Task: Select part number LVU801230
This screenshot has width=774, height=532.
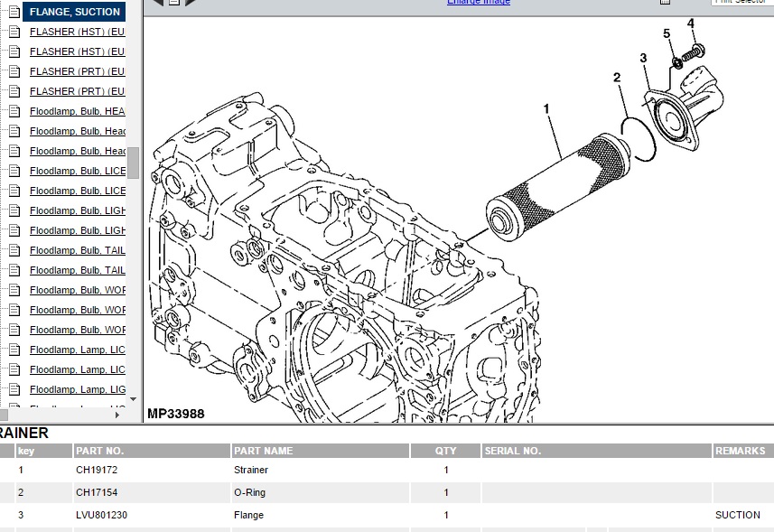Action: tap(102, 515)
